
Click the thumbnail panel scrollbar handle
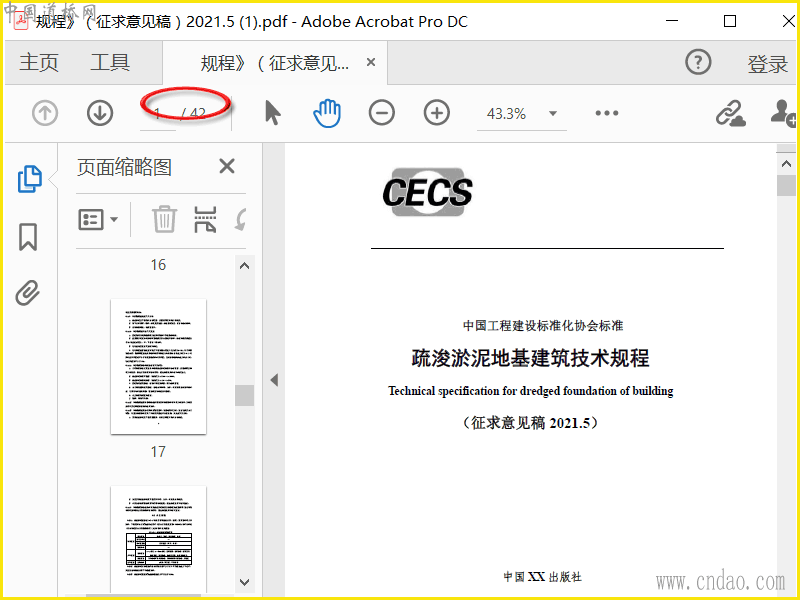tap(244, 395)
